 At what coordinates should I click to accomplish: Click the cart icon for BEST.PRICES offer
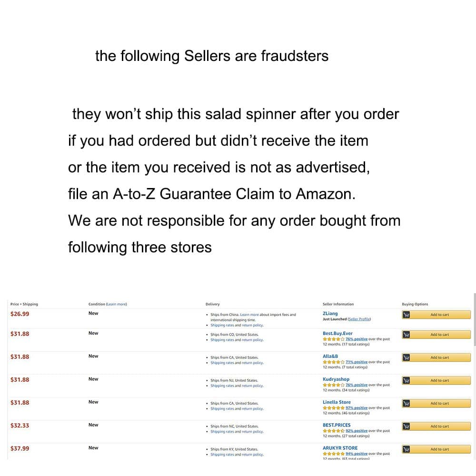coord(406,426)
